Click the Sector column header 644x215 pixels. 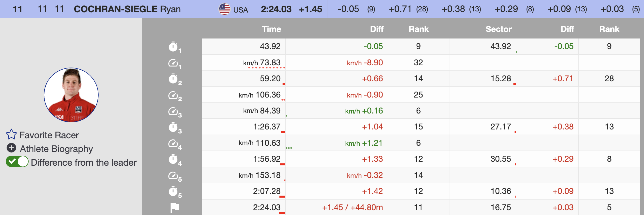tap(498, 29)
